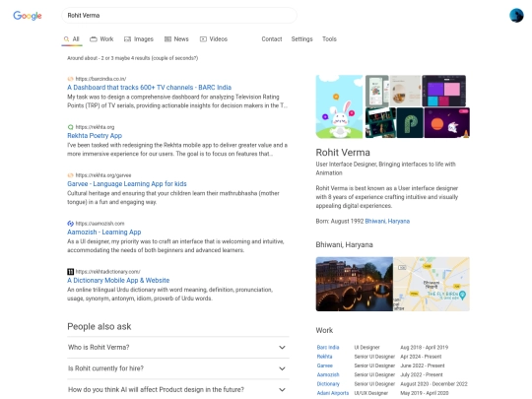Click the Bhiwani, Haryana birthplace link

(387, 222)
